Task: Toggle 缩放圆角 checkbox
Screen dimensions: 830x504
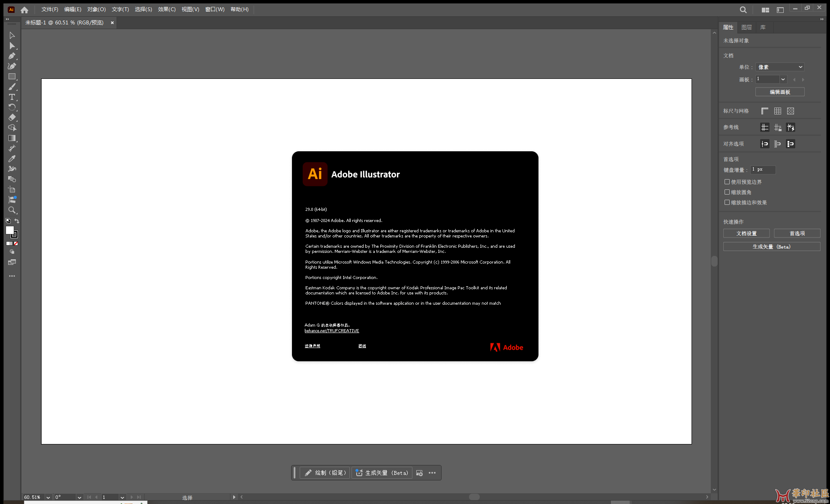Action: [x=726, y=192]
